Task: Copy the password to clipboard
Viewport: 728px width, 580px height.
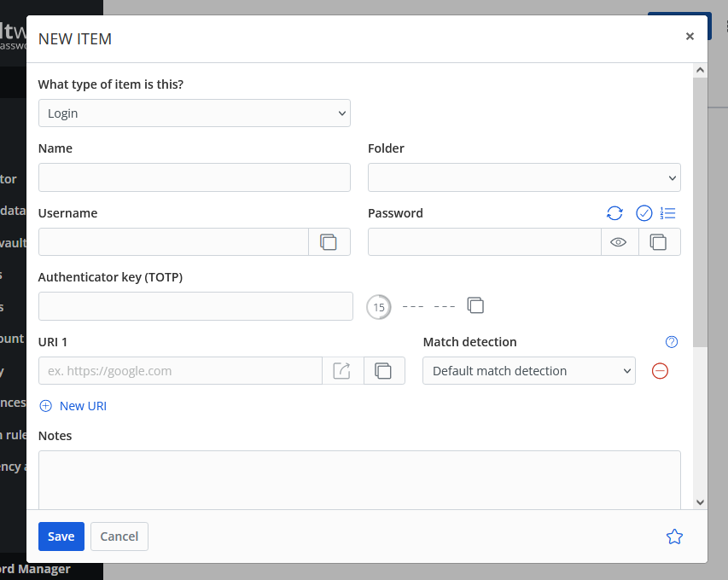Action: pyautogui.click(x=658, y=242)
